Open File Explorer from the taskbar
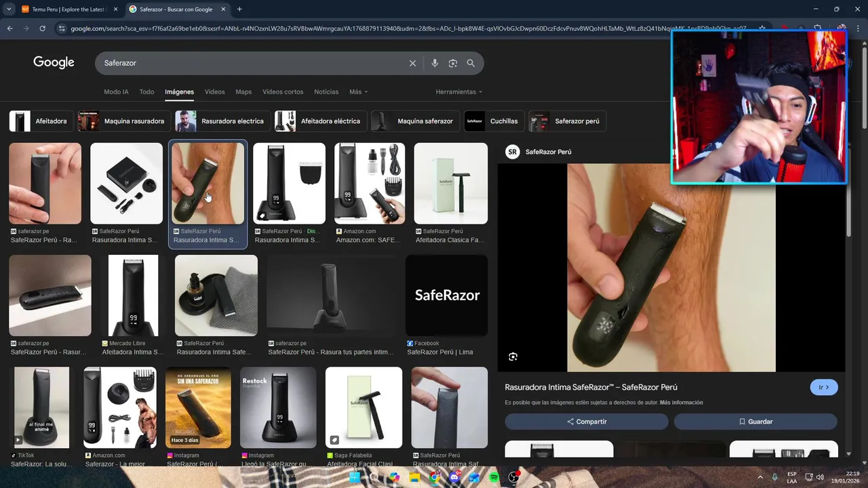The height and width of the screenshot is (488, 868). pos(414,477)
